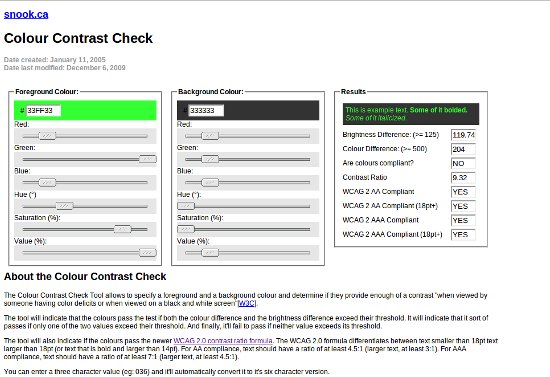
Task: Open the WCAG 2.0 contrast ratio formula link
Action: tap(223, 341)
